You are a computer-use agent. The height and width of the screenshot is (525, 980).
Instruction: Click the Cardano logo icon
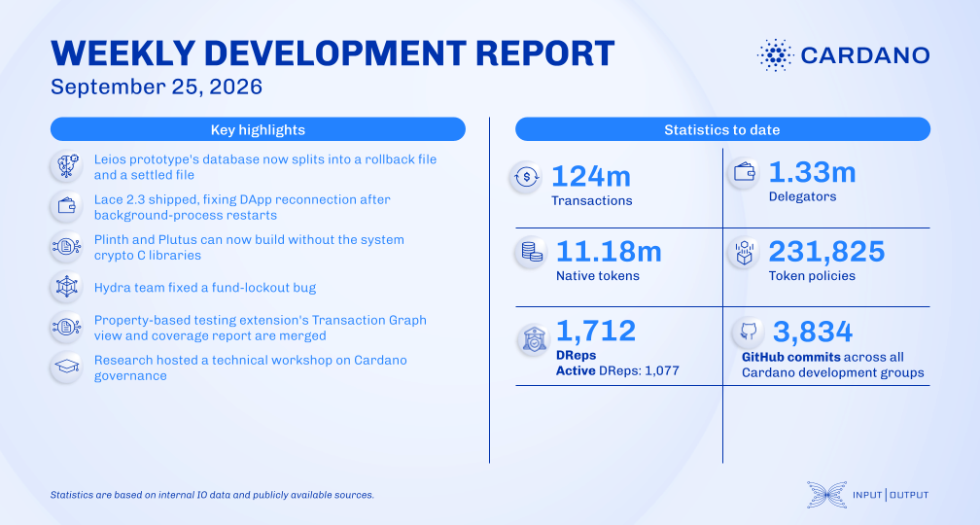tap(775, 55)
